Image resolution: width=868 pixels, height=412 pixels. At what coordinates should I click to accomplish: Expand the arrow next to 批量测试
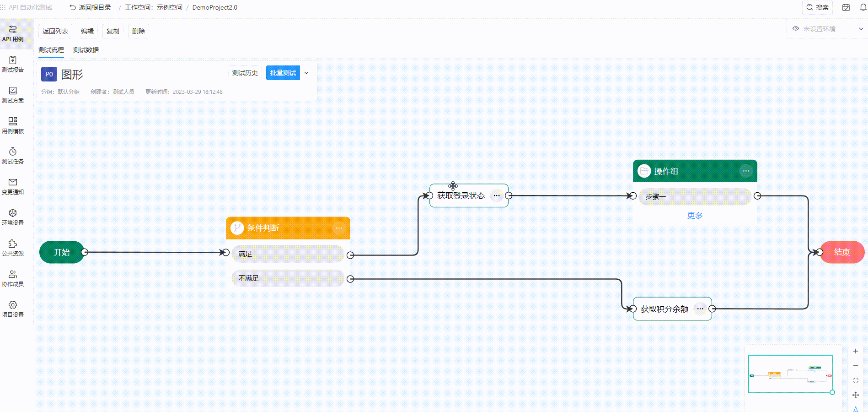306,73
